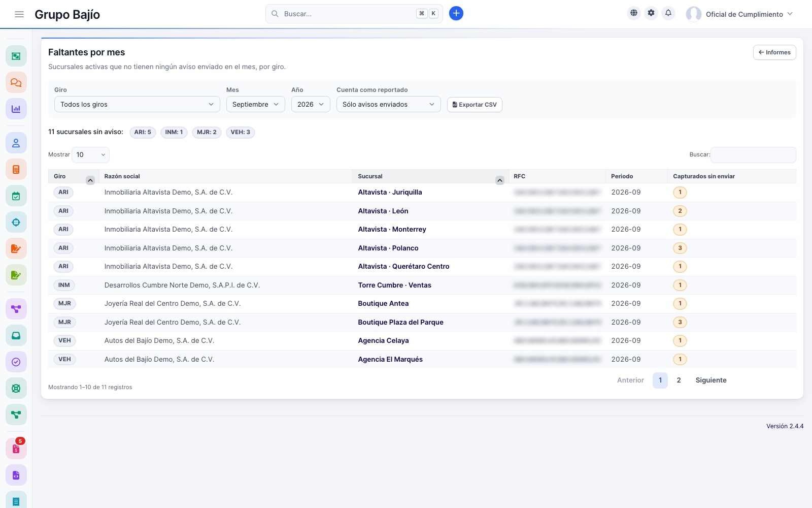Open the user profile sidebar icon
The image size is (812, 508).
16,143
